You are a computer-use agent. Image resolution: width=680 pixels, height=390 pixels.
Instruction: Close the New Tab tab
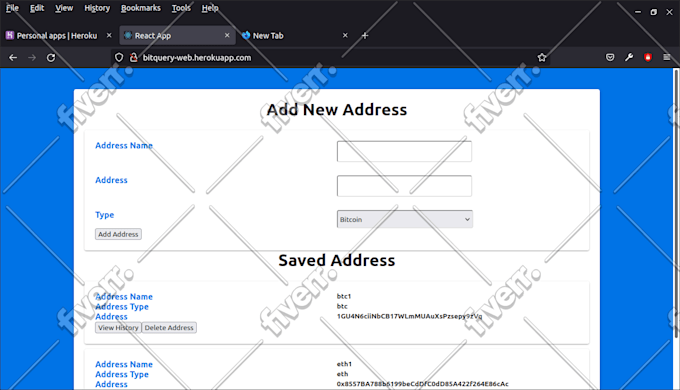pos(345,35)
